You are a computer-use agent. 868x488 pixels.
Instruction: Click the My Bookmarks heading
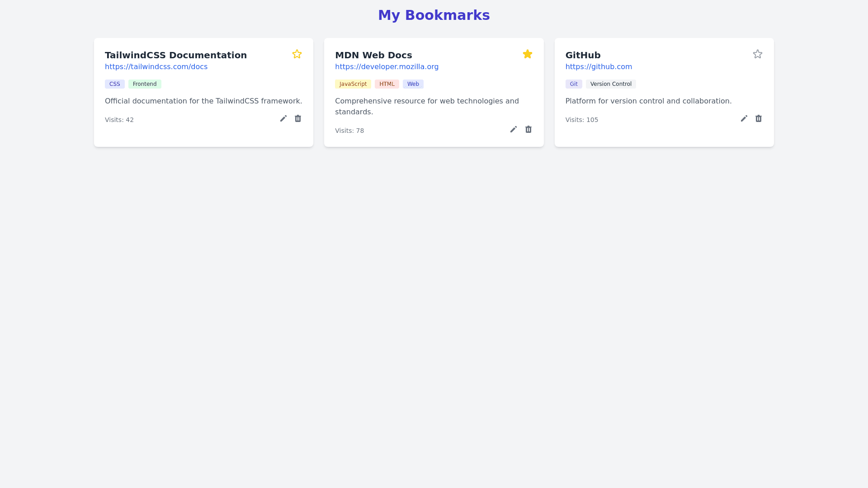434,15
